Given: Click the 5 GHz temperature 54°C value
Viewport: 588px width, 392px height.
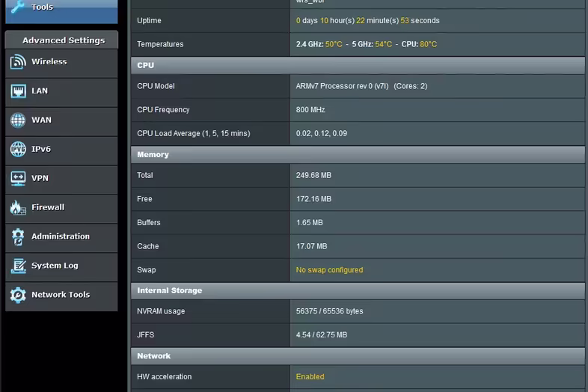Looking at the screenshot, I should coord(383,44).
